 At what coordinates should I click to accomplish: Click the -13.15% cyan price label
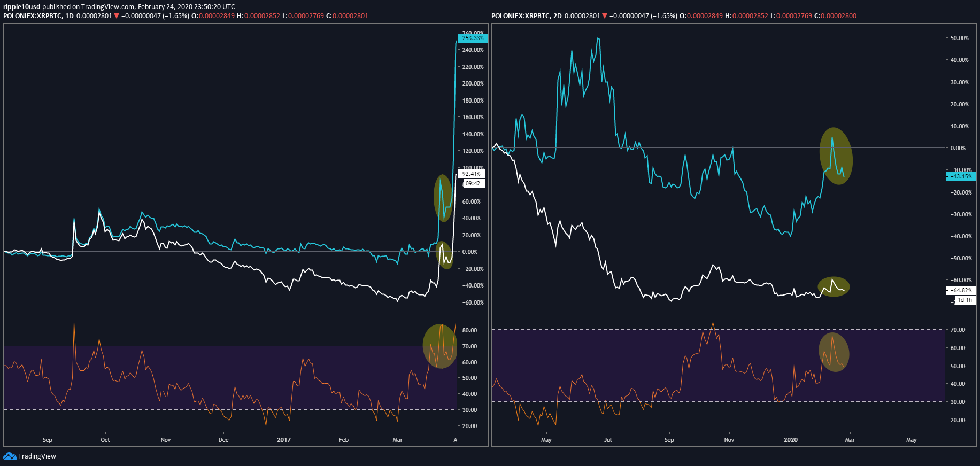click(x=961, y=176)
